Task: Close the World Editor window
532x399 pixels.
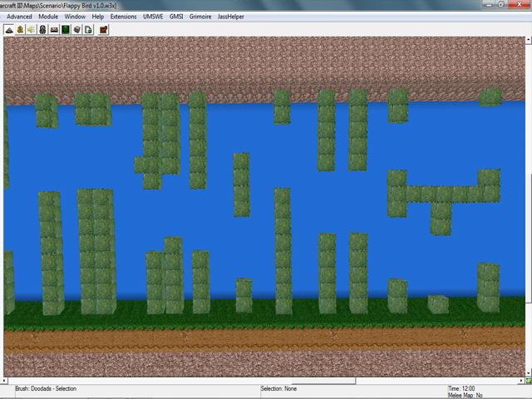Action: click(520, 4)
